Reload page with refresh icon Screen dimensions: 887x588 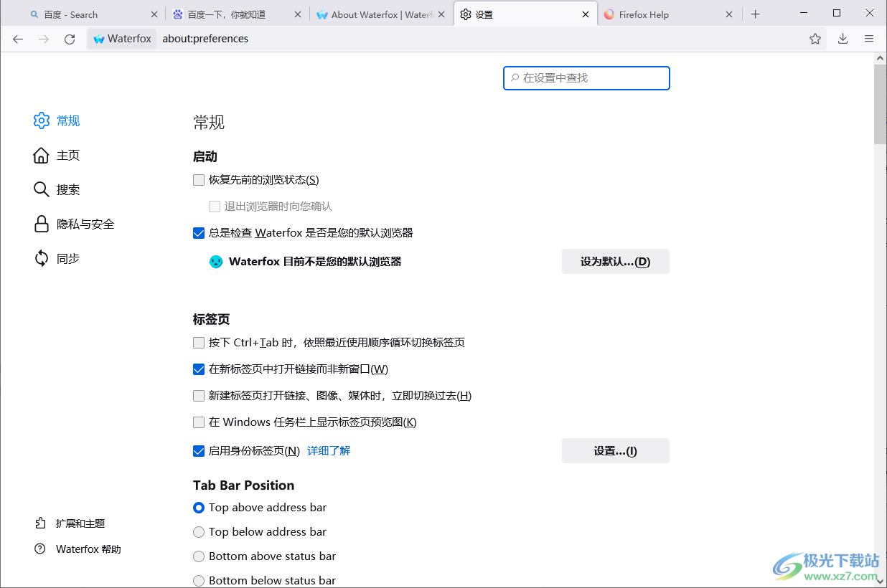click(70, 39)
